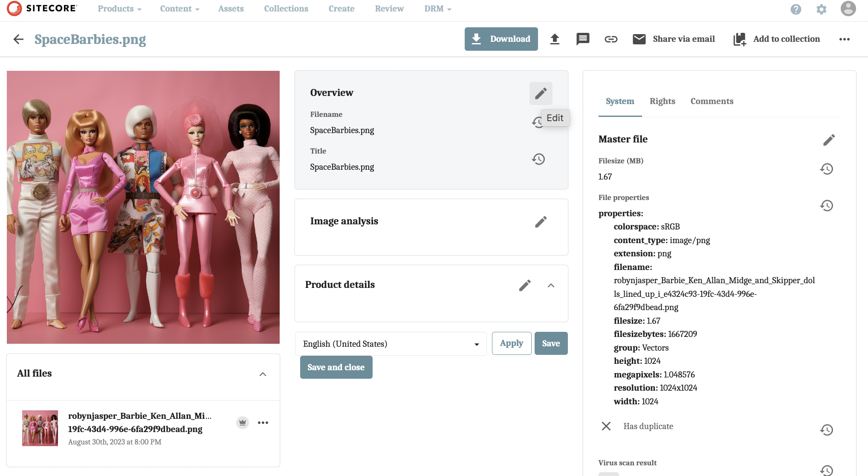
Task: View version history for Filesize (MB)
Action: (x=827, y=169)
